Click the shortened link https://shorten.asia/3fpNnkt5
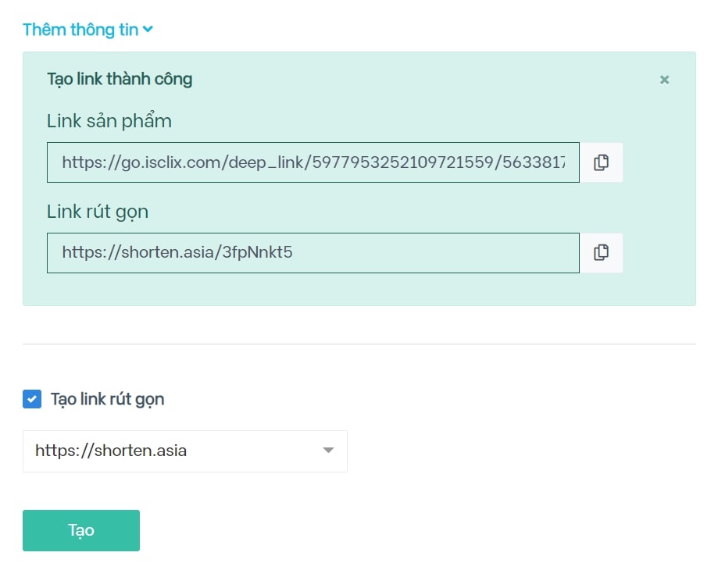Image resolution: width=718 pixels, height=588 pixels. [313, 252]
